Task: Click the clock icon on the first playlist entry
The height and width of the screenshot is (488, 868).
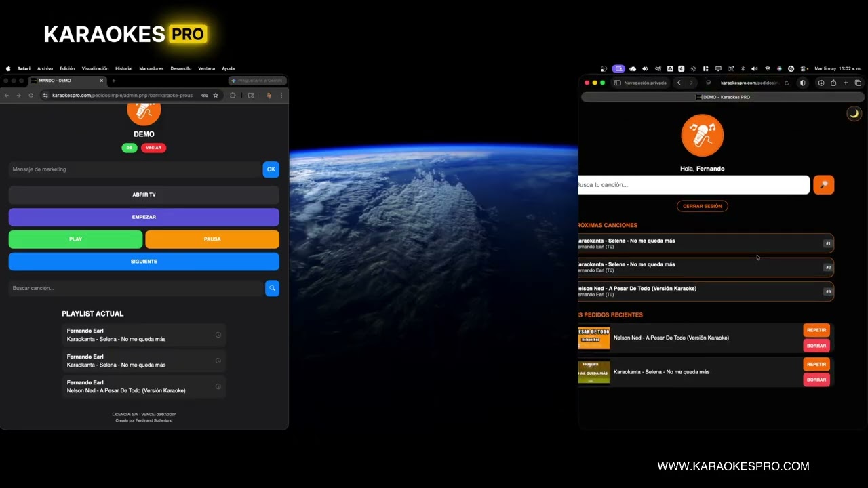Action: 218,335
